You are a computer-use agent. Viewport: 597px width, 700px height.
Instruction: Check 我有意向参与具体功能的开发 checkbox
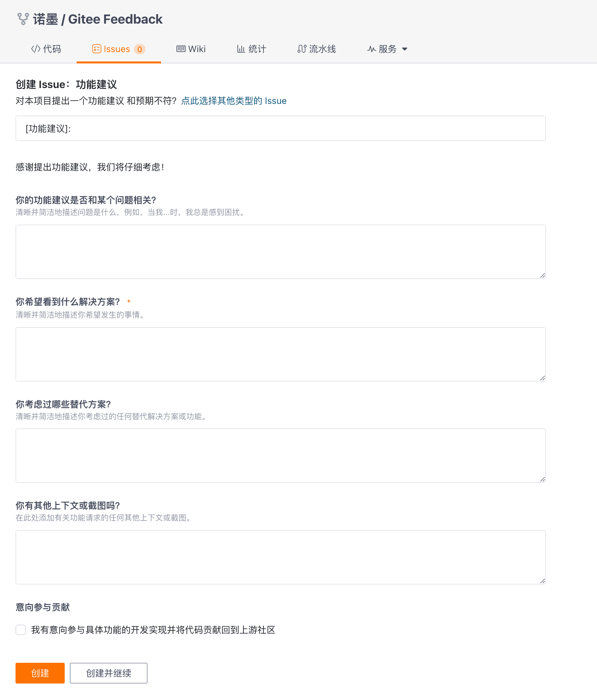point(21,630)
